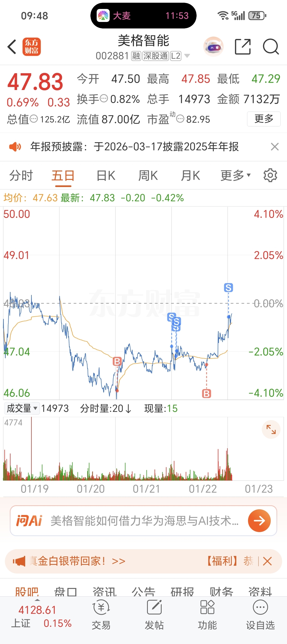The height and width of the screenshot is (644, 287).
Task: Tap the 更多 button beside 市盈
Action: click(x=263, y=119)
